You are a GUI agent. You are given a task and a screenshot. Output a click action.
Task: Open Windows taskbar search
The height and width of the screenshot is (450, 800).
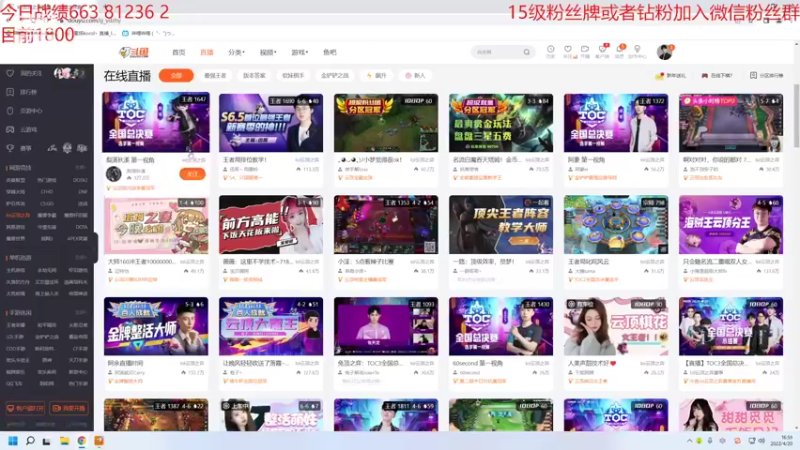click(x=30, y=441)
